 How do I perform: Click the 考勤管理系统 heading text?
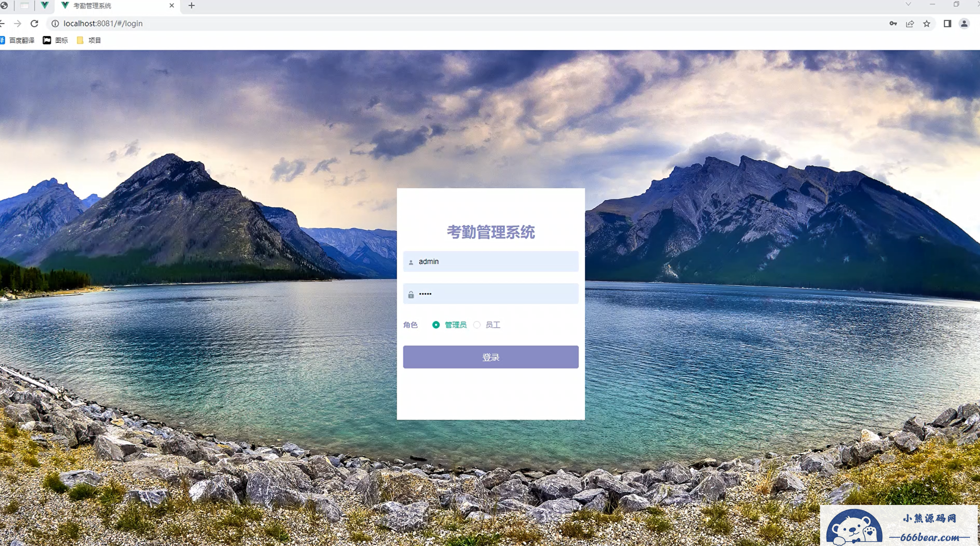(x=490, y=232)
